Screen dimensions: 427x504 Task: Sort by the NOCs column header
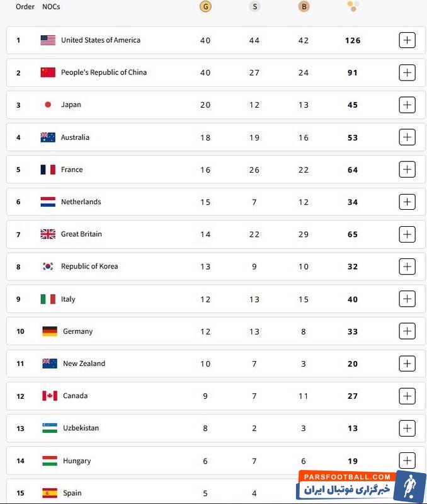[x=51, y=7]
